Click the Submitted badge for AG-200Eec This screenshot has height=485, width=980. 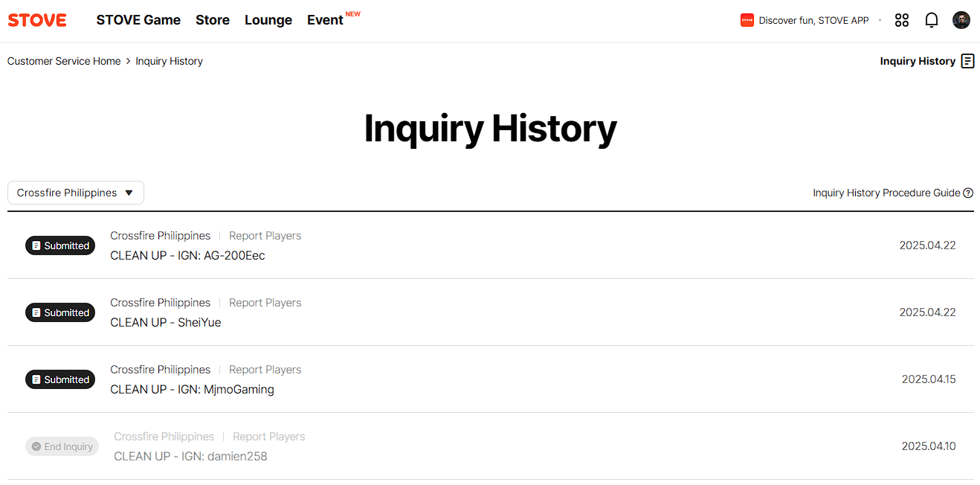[60, 245]
